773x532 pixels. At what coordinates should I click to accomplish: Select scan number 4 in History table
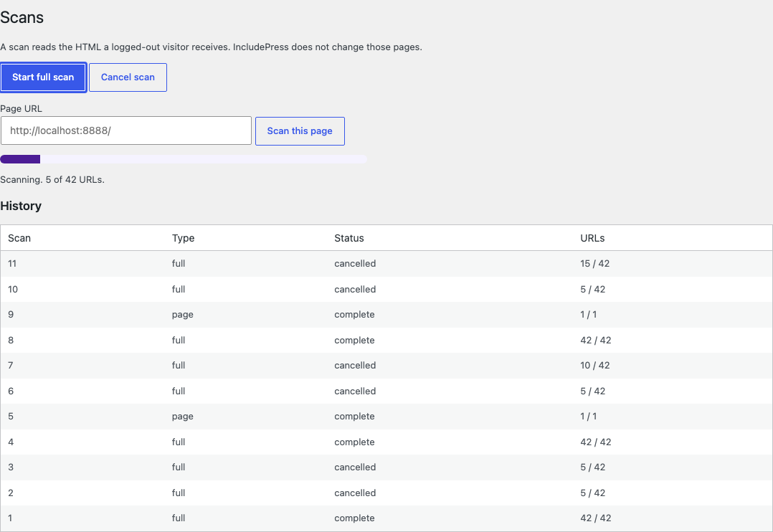point(11,442)
